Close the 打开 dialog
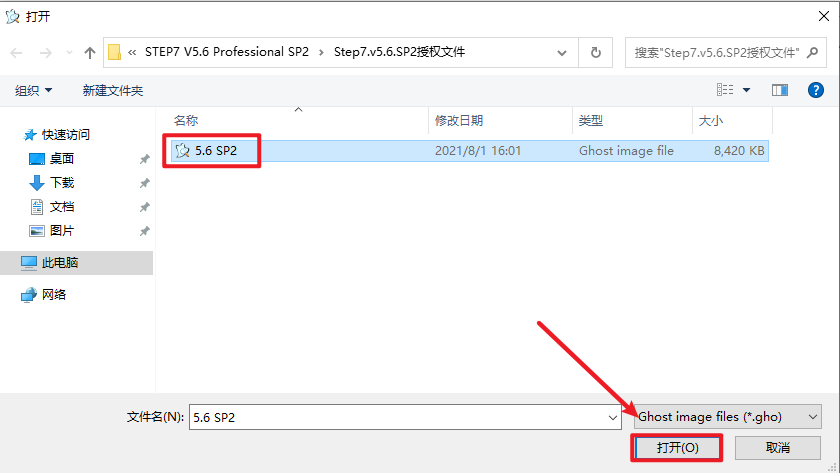This screenshot has height=473, width=840. pos(824,17)
